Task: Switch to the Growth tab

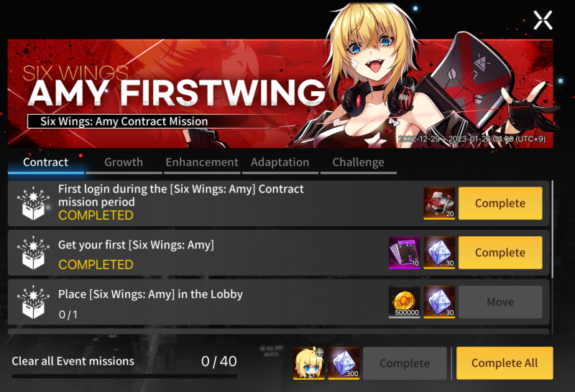Action: click(x=124, y=162)
